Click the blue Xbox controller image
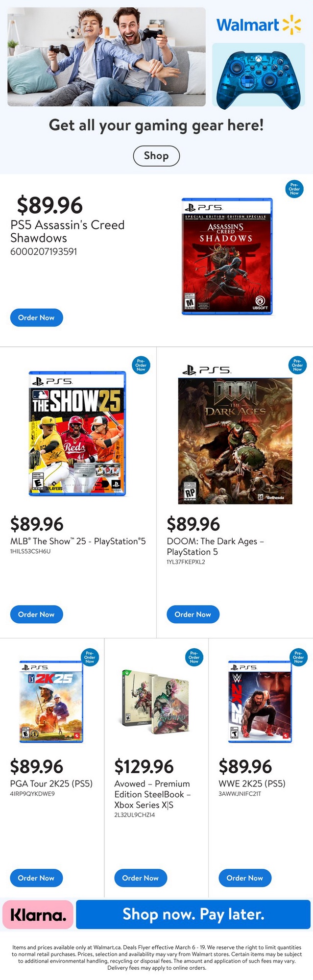This screenshot has width=313, height=980. [258, 75]
